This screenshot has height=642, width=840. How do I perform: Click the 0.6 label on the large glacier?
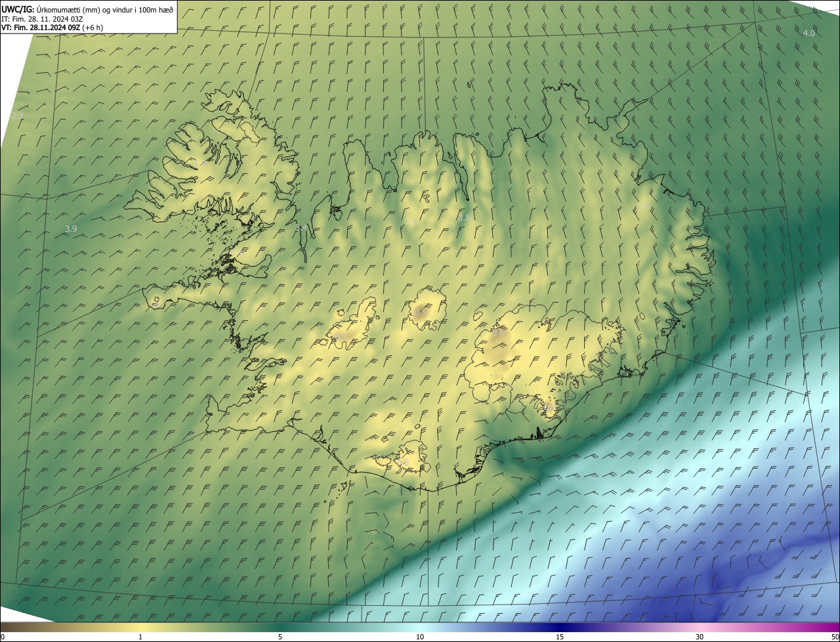click(x=498, y=333)
